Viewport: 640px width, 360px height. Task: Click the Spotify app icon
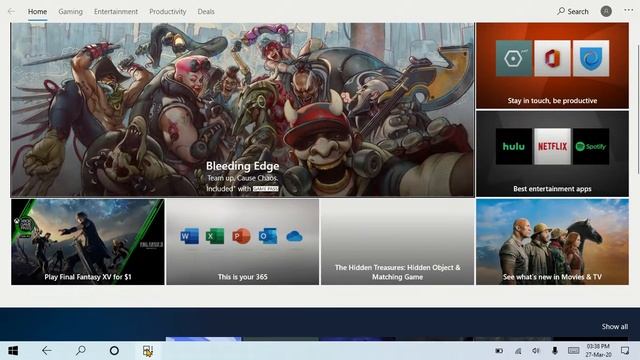coord(591,147)
